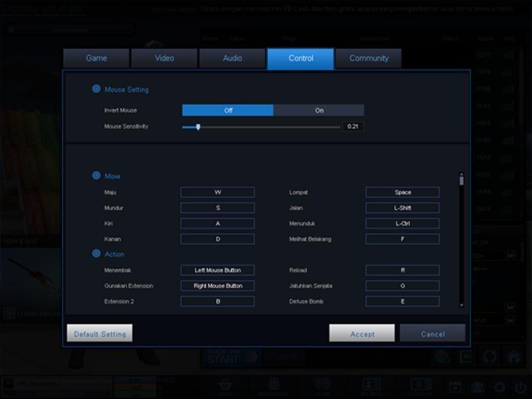The width and height of the screenshot is (532, 399).
Task: Click the Move section bullet icon
Action: (96, 176)
